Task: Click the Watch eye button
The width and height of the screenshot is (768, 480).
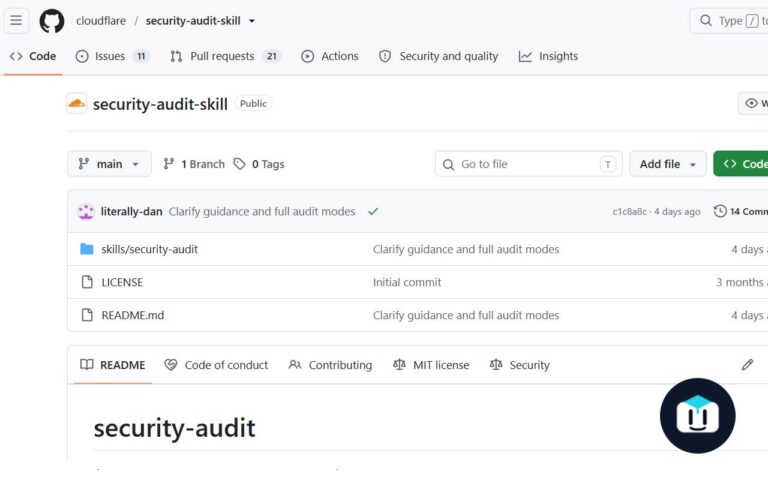Action: pyautogui.click(x=753, y=103)
